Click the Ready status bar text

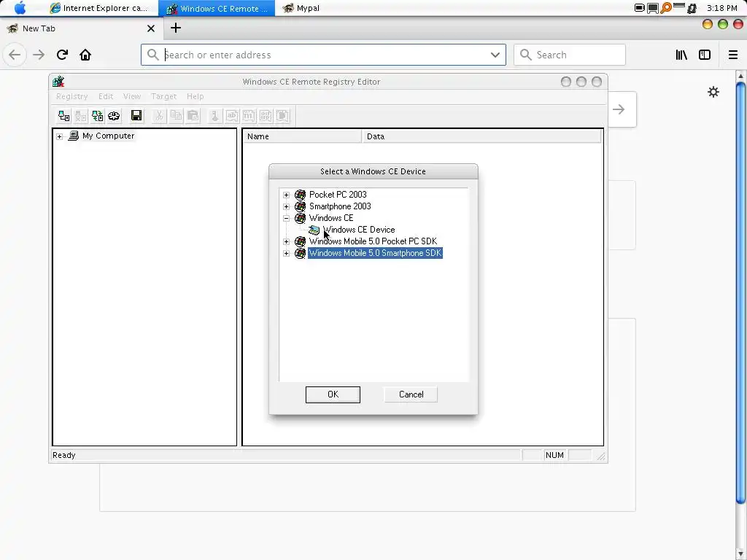point(64,455)
